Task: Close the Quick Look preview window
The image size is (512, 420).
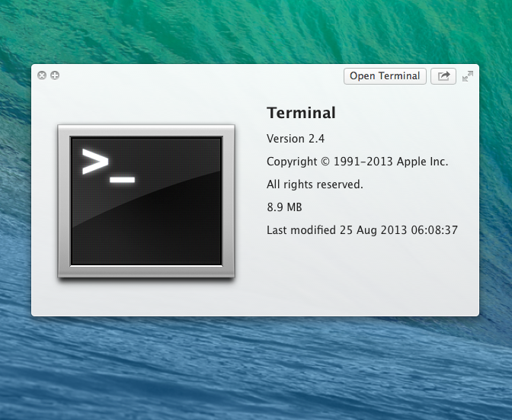Action: (42, 75)
